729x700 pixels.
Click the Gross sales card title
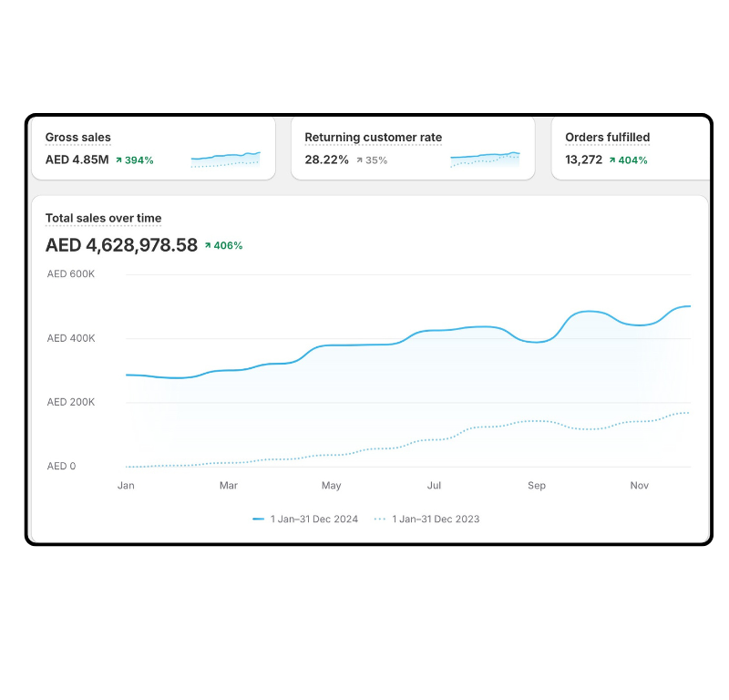(x=78, y=138)
